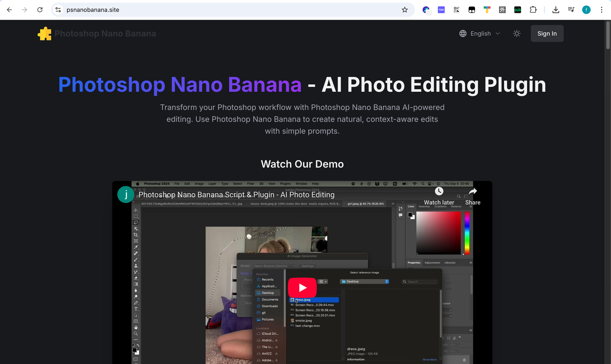Click the 'AI Photo Editing Plugin' headline text

[434, 84]
